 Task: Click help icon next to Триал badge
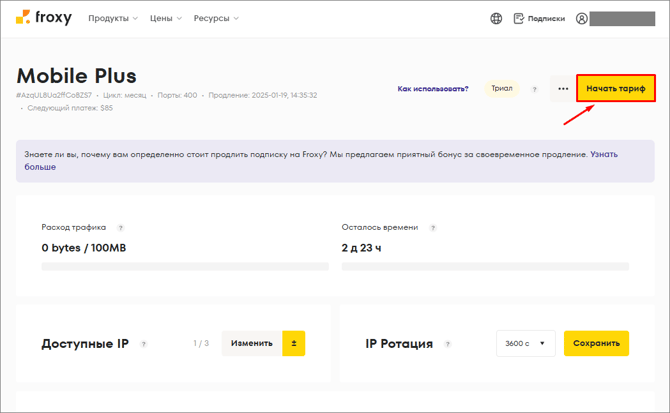pyautogui.click(x=534, y=89)
